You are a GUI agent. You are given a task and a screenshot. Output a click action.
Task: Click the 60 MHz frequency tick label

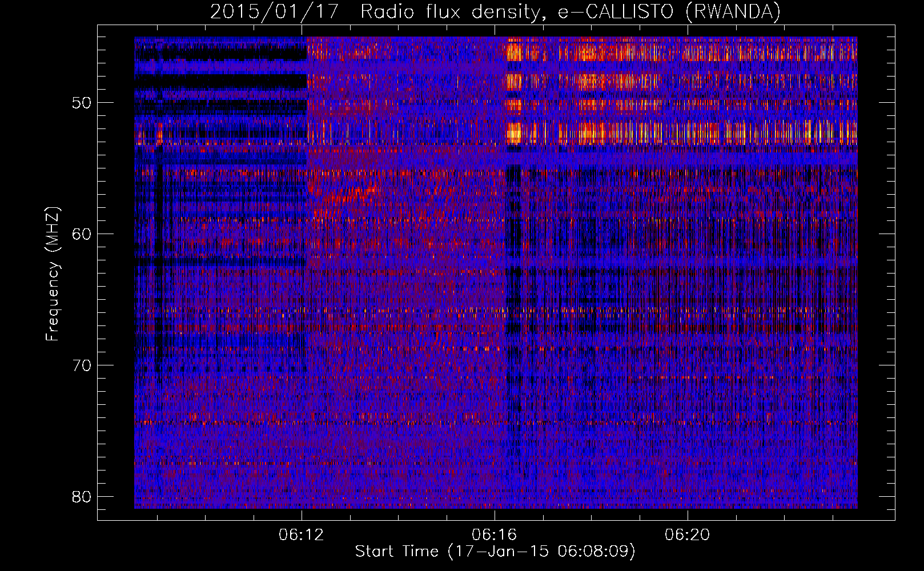coord(82,234)
